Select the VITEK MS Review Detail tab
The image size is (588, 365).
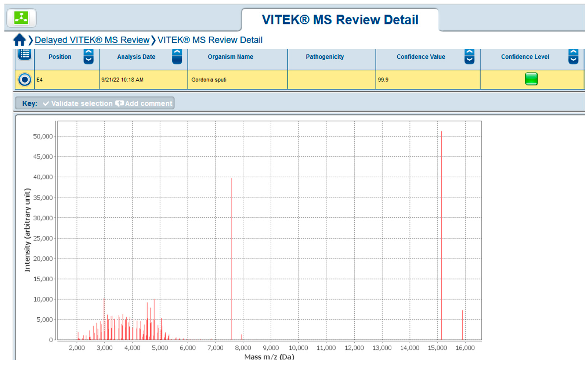340,20
